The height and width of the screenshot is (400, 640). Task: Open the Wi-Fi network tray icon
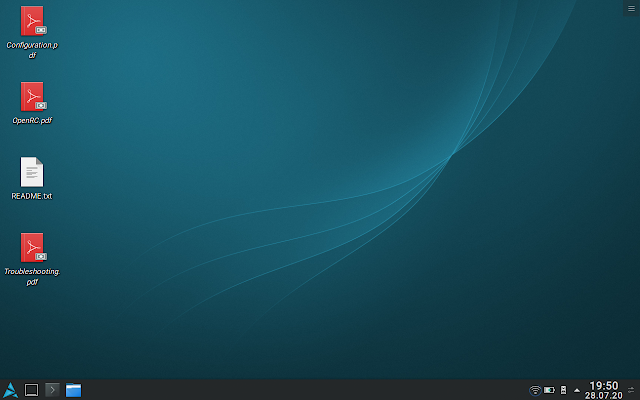(535, 390)
